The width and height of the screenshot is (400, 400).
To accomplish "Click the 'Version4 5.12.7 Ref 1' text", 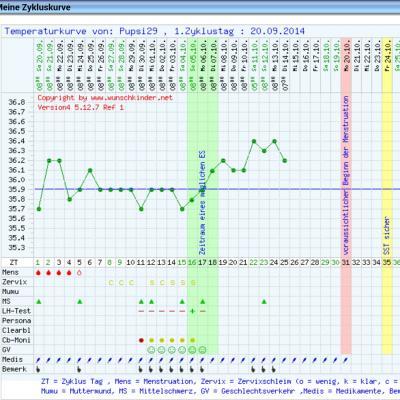I will (x=81, y=108).
